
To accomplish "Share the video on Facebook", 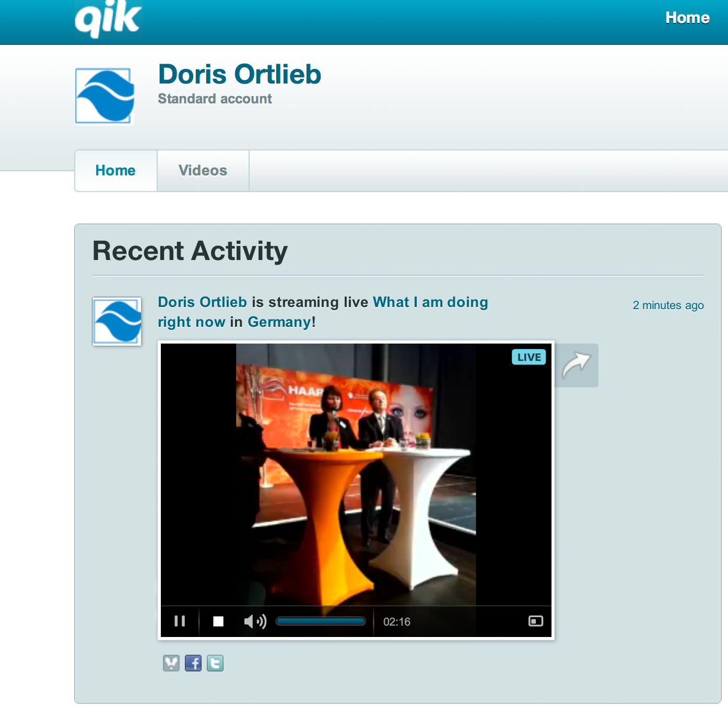I will click(193, 663).
